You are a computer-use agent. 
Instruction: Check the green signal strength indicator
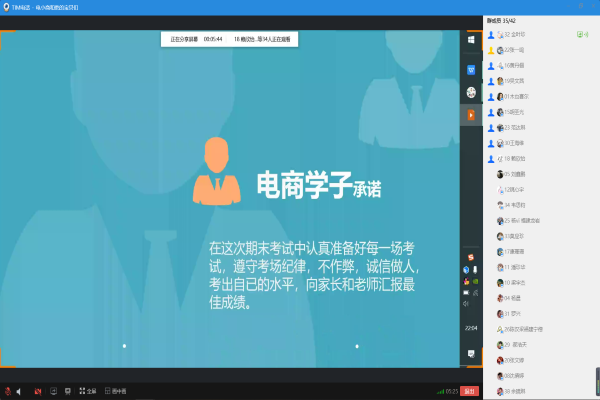tap(440, 391)
